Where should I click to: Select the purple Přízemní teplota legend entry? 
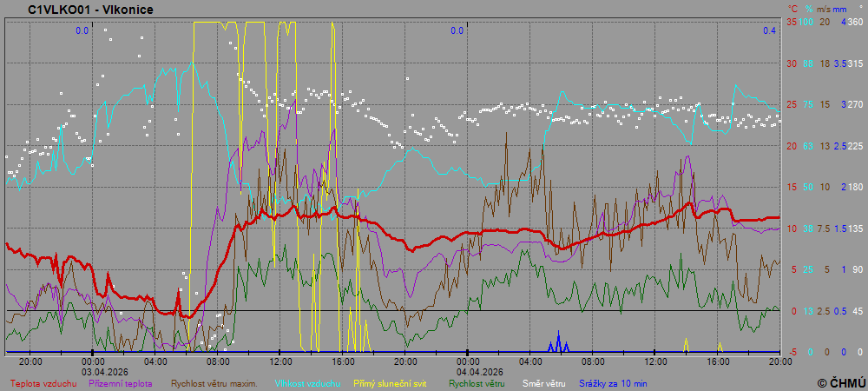(x=122, y=382)
